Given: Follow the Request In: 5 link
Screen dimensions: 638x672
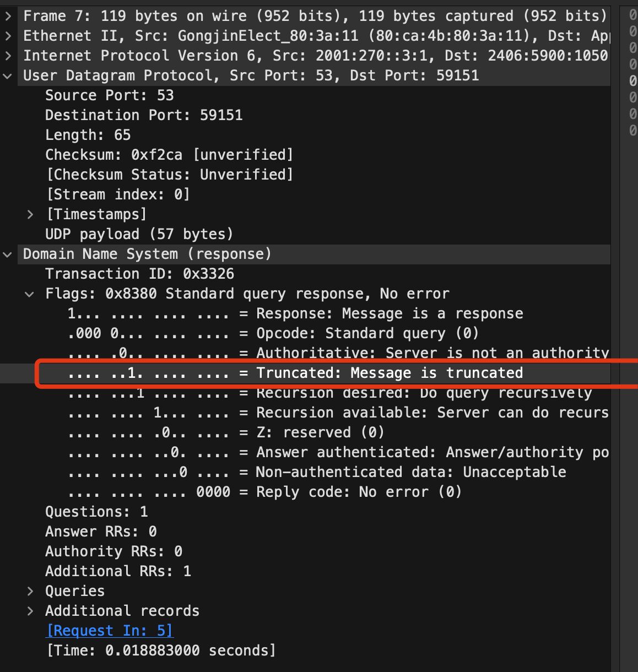Looking at the screenshot, I should (x=109, y=631).
